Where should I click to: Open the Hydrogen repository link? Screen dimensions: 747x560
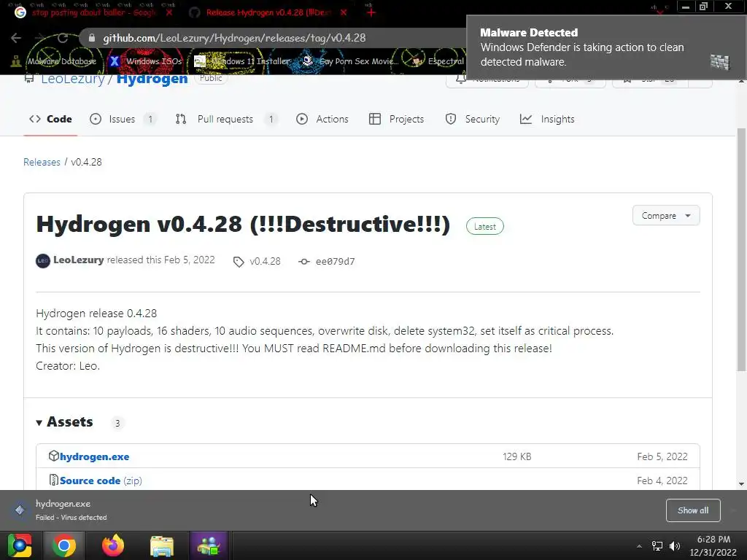(152, 79)
